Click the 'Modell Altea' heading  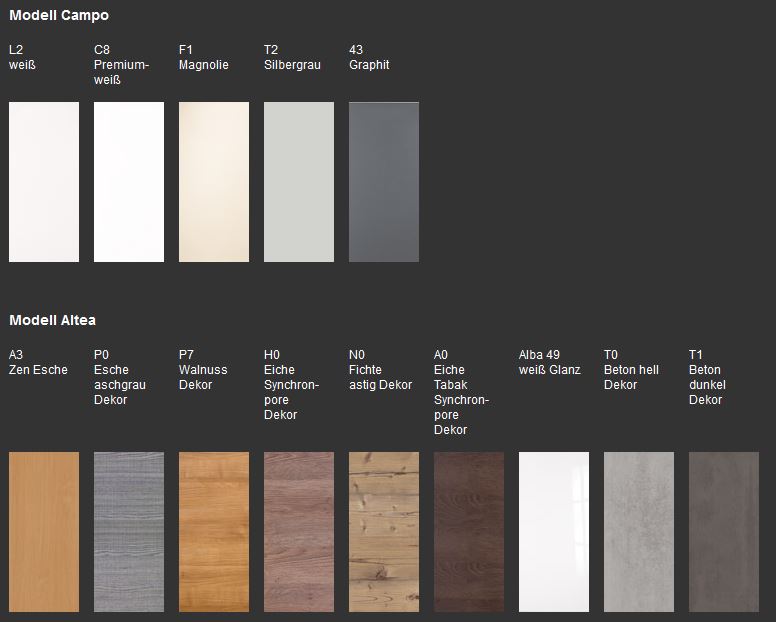[52, 320]
